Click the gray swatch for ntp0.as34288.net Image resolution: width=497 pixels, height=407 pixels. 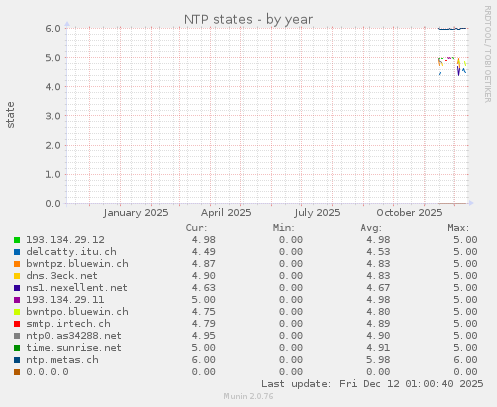[17, 336]
